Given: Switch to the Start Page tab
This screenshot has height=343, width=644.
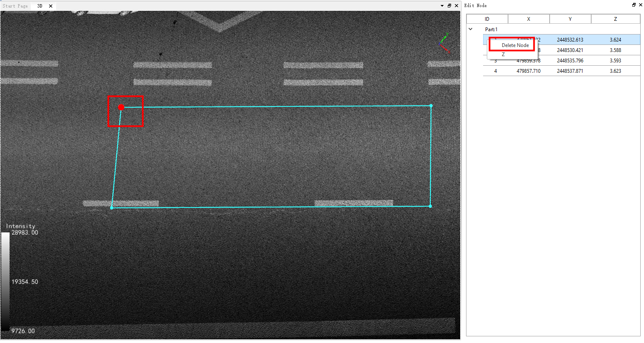Looking at the screenshot, I should tap(15, 6).
